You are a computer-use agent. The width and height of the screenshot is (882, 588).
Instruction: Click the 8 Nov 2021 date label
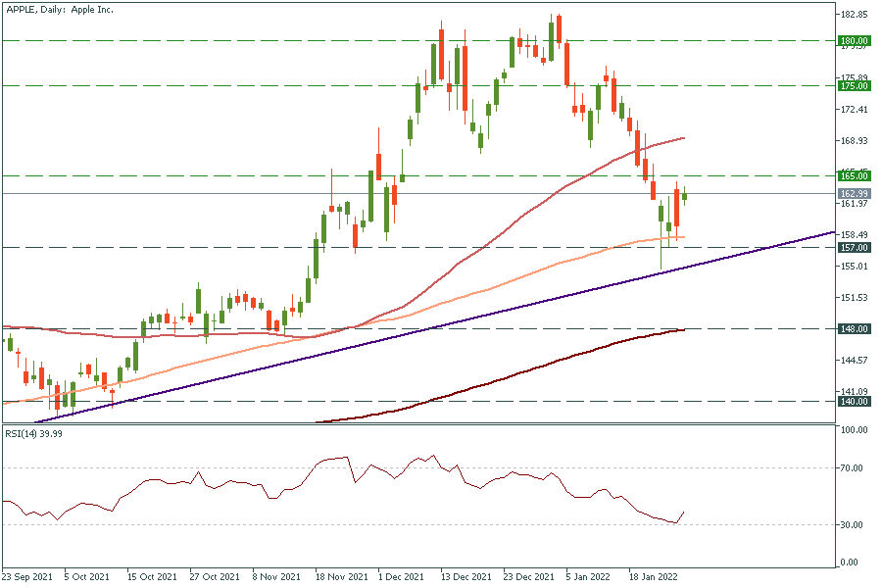coord(277,577)
